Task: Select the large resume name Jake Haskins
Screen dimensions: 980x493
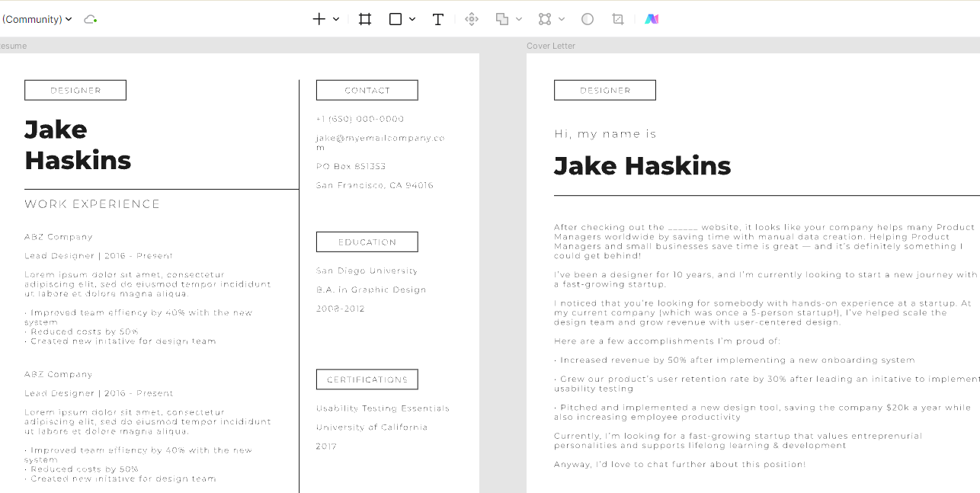Action: click(78, 145)
